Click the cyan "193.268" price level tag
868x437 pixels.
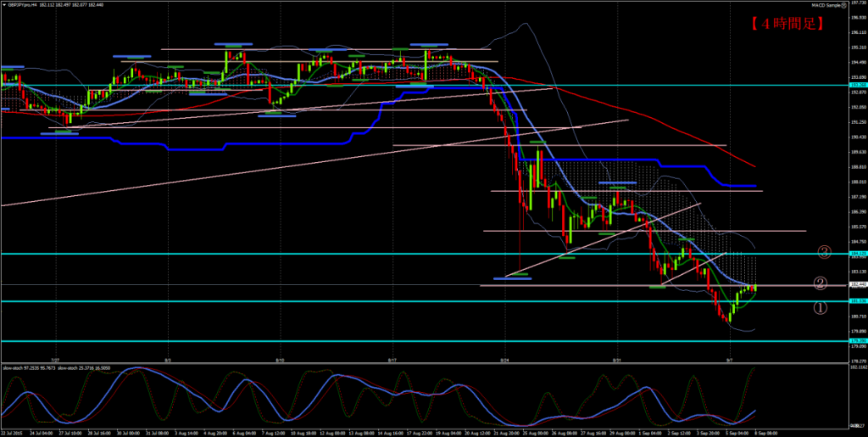(x=858, y=86)
